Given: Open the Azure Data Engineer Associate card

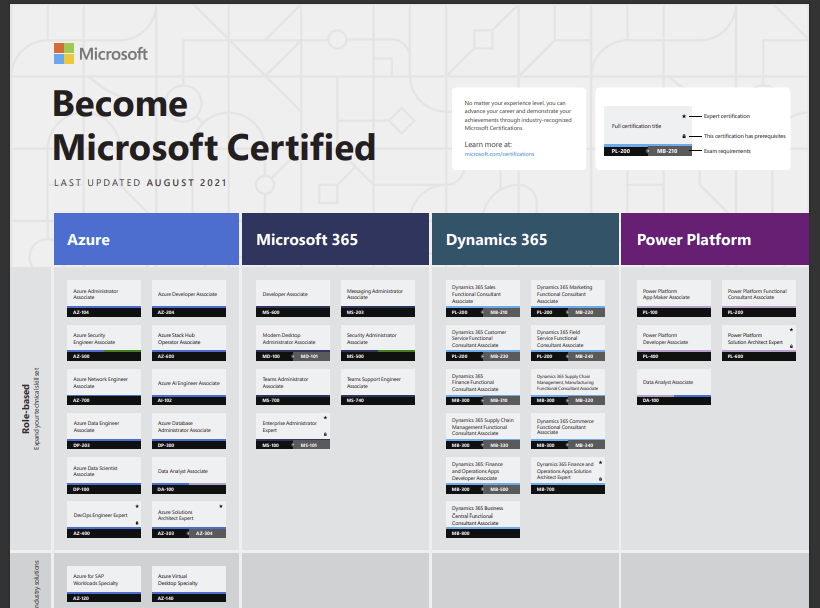Looking at the screenshot, I should tap(104, 431).
